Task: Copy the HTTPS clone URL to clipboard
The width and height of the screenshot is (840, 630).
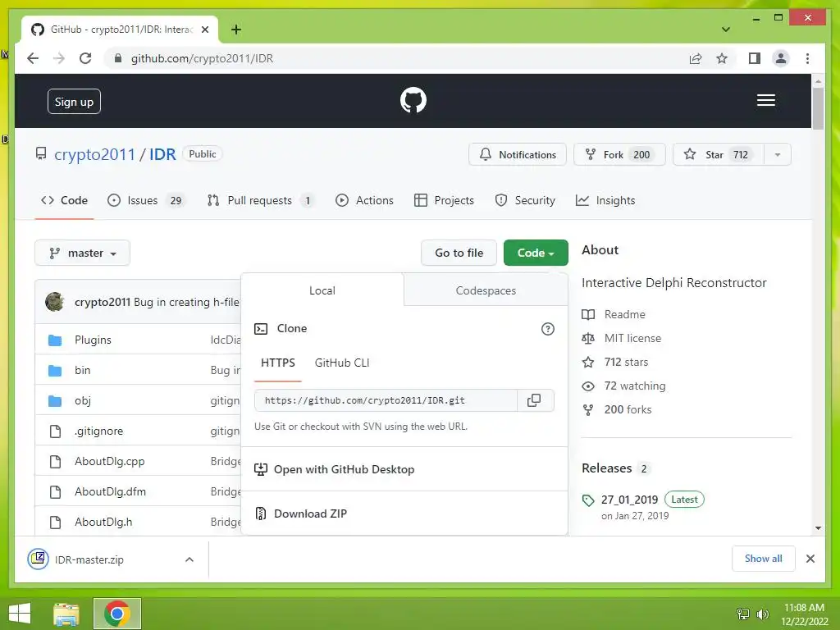Action: point(533,400)
